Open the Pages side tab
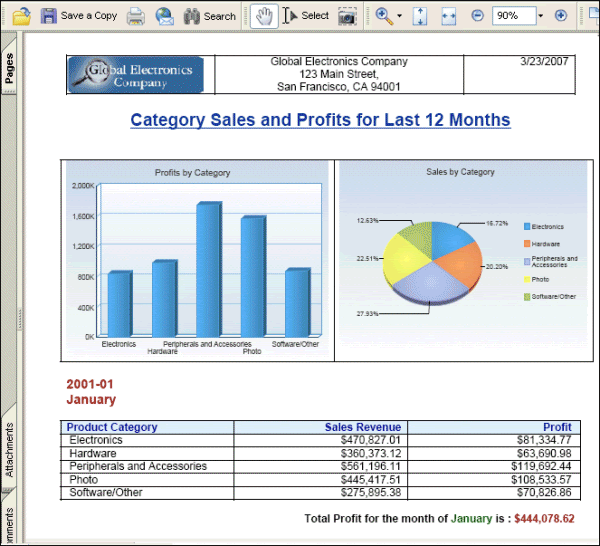Viewport: 600px width, 546px height. 9,67
